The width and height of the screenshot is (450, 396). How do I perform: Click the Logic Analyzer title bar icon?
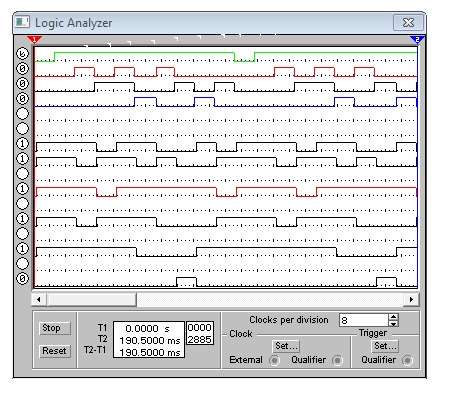[x=23, y=22]
